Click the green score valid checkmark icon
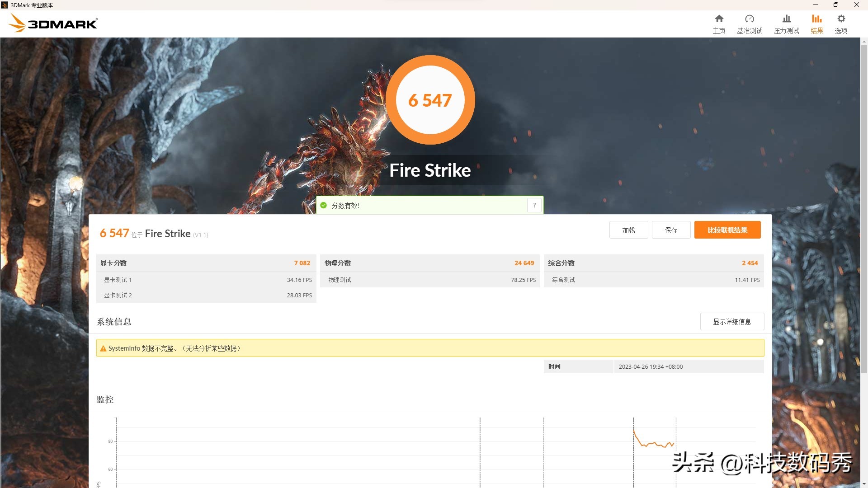The image size is (868, 488). pyautogui.click(x=323, y=206)
